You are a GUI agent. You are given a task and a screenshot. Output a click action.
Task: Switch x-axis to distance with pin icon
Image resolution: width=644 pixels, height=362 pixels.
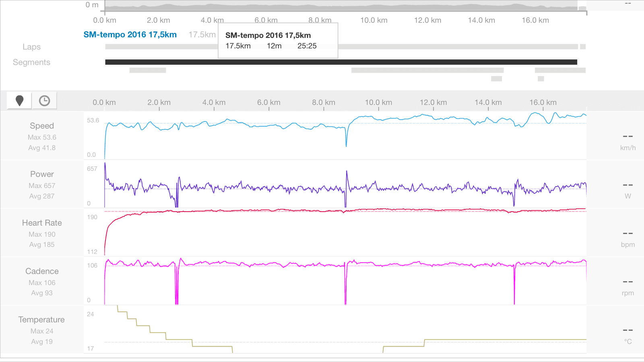point(19,101)
